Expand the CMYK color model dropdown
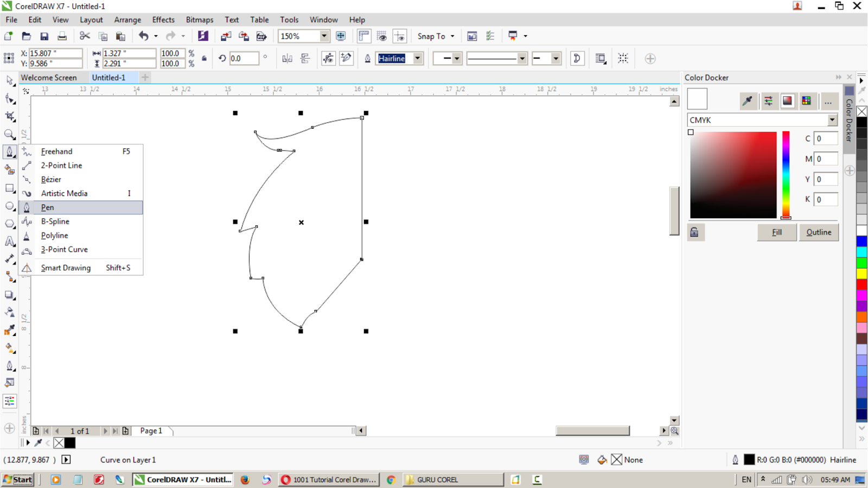The image size is (868, 488). (x=832, y=120)
